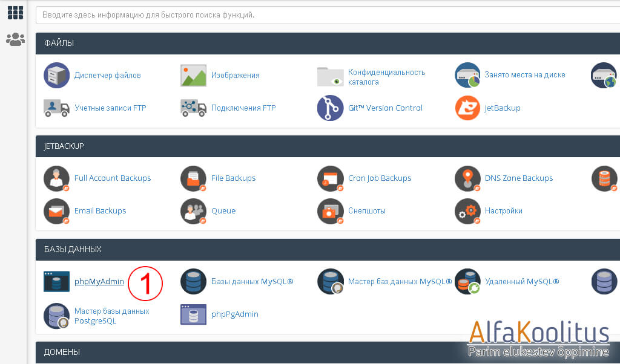The image size is (620, 364).
Task: Collapse the БАЗЫ ДАННЫХ section header
Action: [x=328, y=250]
